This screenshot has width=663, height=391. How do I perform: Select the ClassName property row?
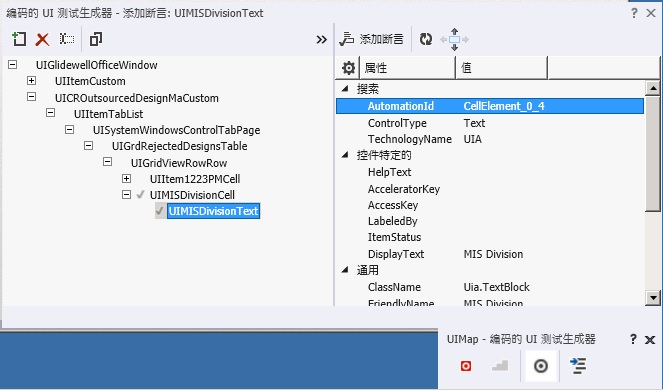(490, 287)
